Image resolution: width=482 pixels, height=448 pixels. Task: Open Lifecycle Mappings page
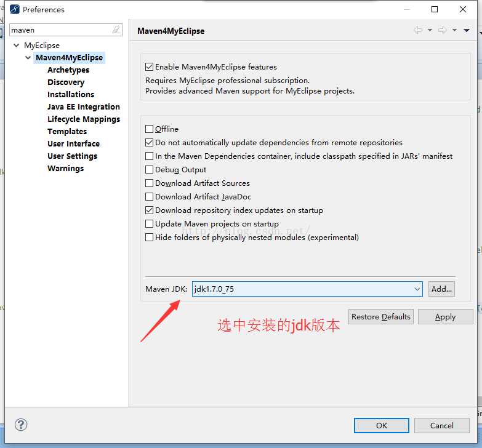point(84,119)
